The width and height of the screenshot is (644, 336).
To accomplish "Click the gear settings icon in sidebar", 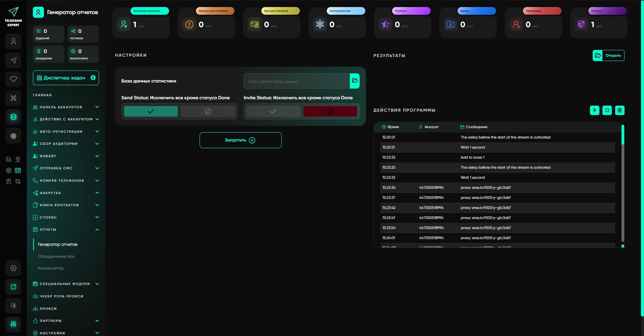I will [13, 268].
